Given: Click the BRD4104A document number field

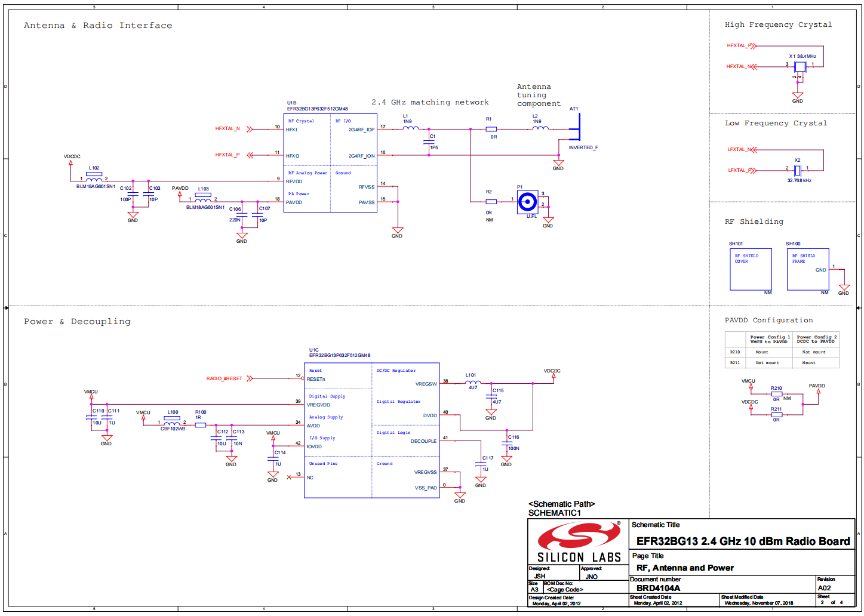Looking at the screenshot, I should (658, 588).
